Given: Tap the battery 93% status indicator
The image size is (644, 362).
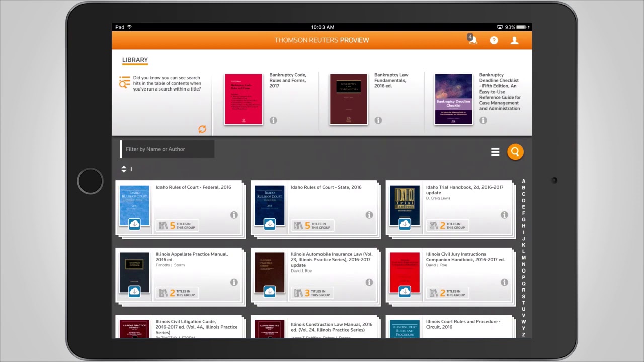Looking at the screenshot, I should 518,27.
